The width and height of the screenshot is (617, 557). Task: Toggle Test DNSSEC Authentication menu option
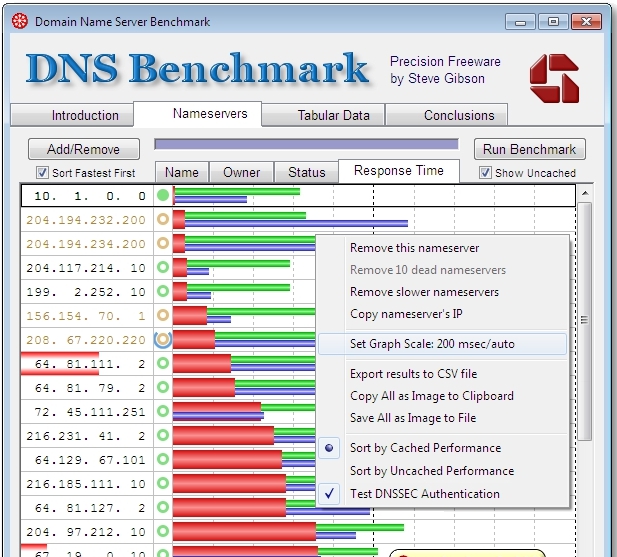(443, 493)
